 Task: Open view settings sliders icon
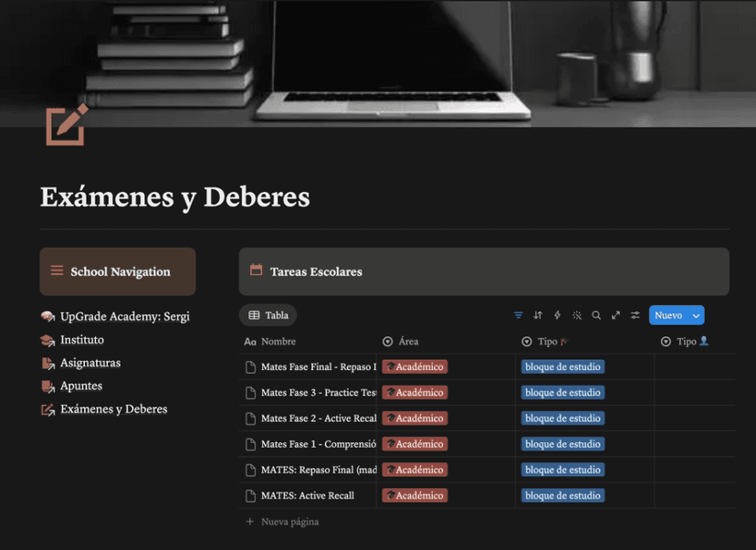(635, 315)
